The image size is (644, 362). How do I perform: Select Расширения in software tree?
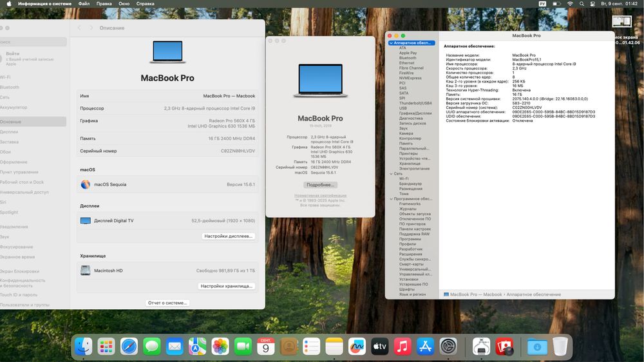411,254
